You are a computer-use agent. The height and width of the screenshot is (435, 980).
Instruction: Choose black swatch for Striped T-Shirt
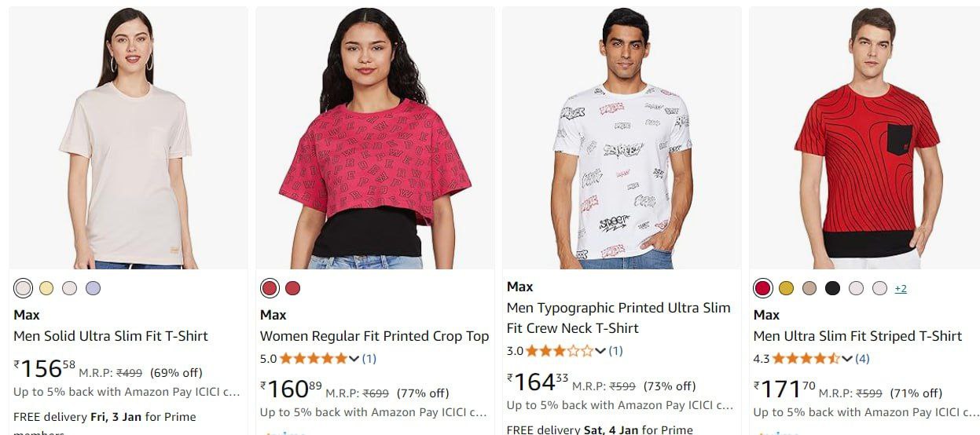[833, 288]
